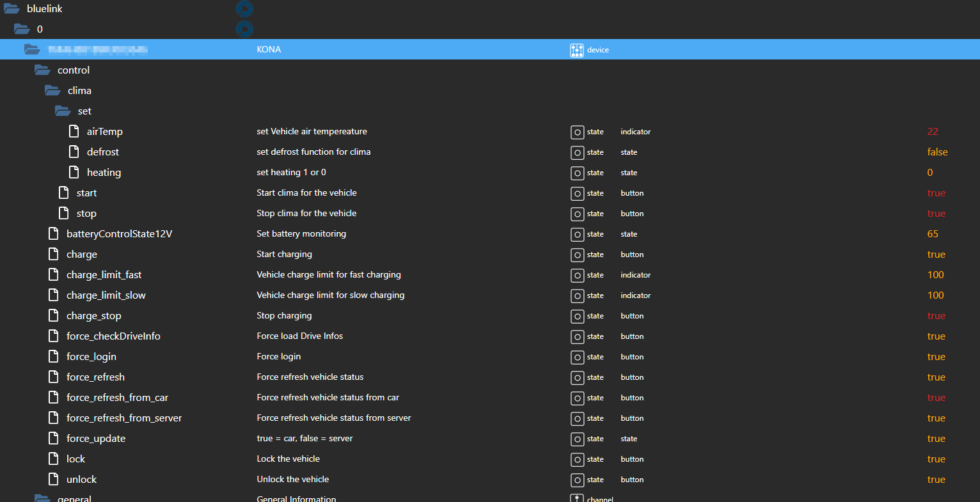Click the batteryControlState12V value 65
This screenshot has height=502, width=980.
click(x=933, y=234)
